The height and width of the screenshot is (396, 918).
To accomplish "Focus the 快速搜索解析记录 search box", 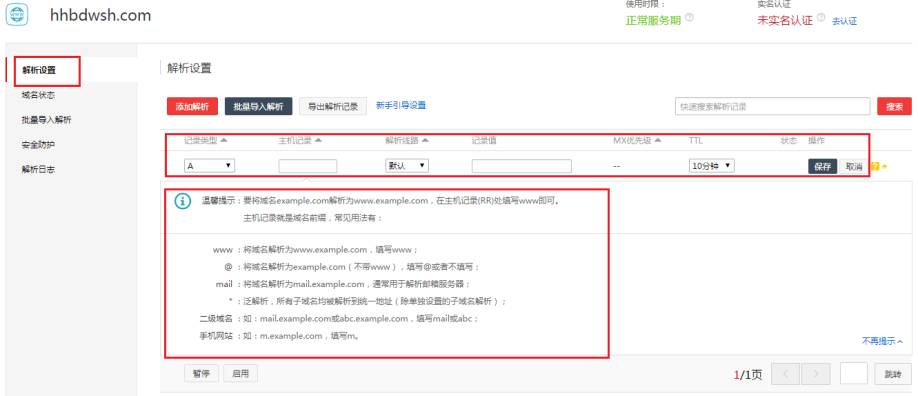I will pos(772,107).
